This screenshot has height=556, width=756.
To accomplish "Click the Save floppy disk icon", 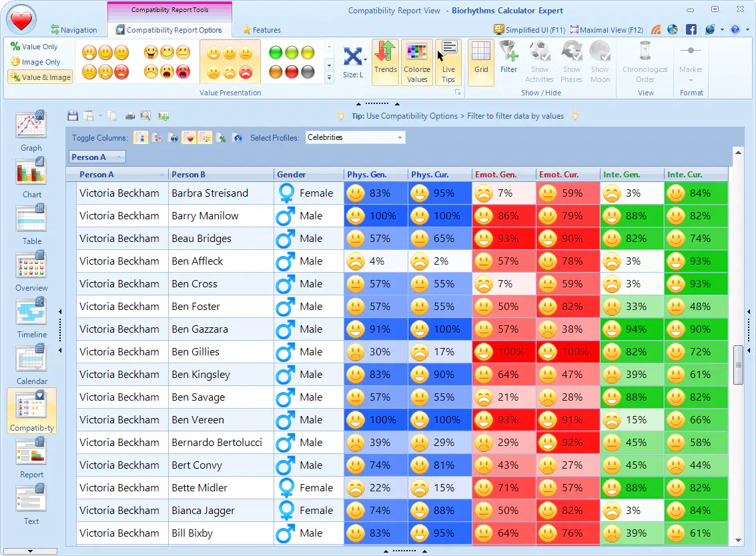I will coord(73,115).
